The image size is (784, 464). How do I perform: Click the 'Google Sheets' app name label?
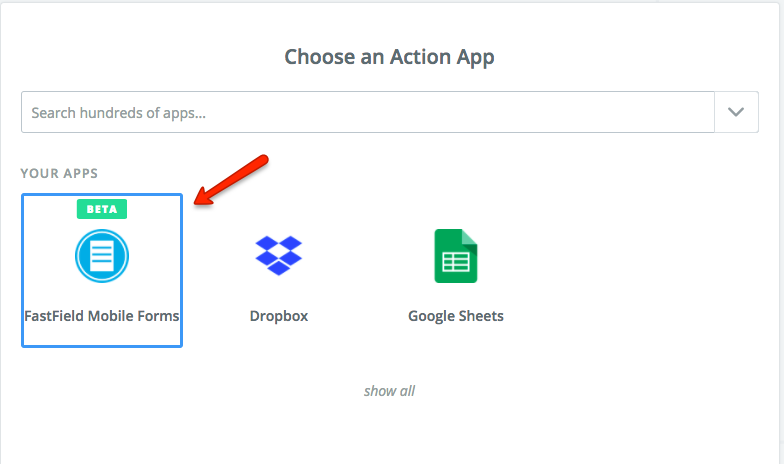[x=456, y=316]
